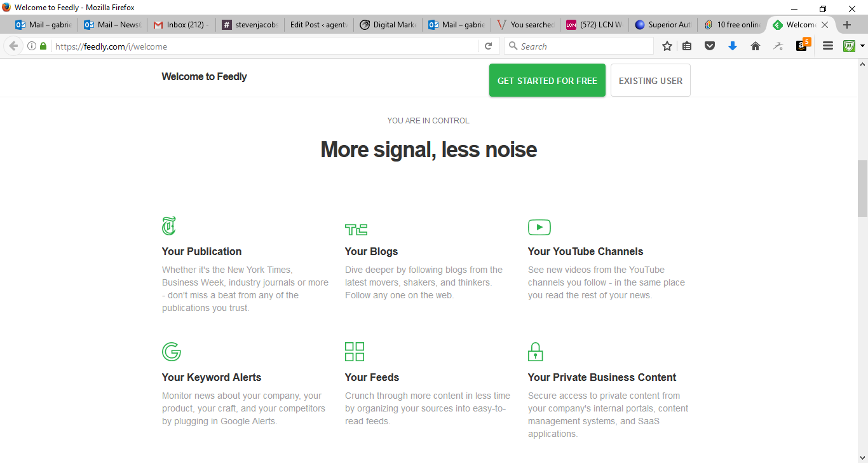Click GET STARTED FOR FREE button
This screenshot has width=868, height=463.
(x=547, y=80)
